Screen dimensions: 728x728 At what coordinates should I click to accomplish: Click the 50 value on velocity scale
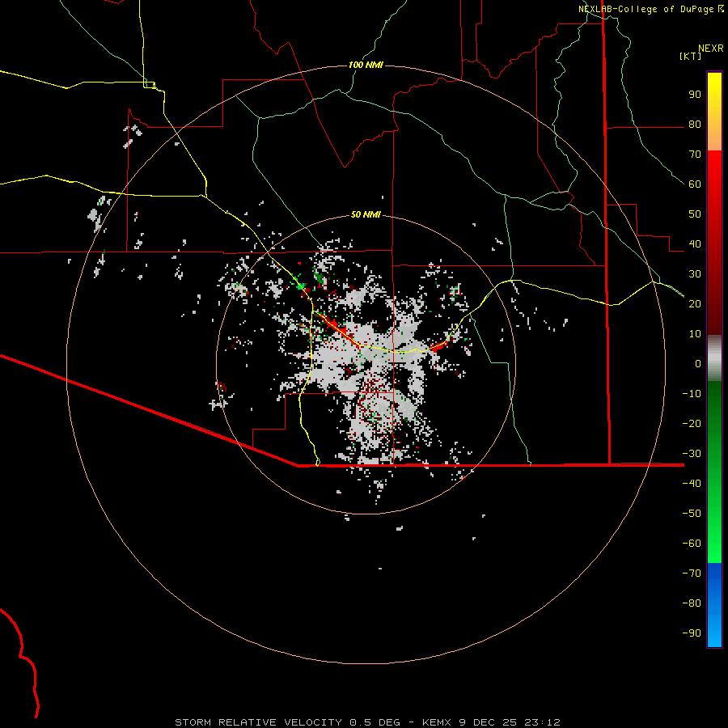[695, 214]
